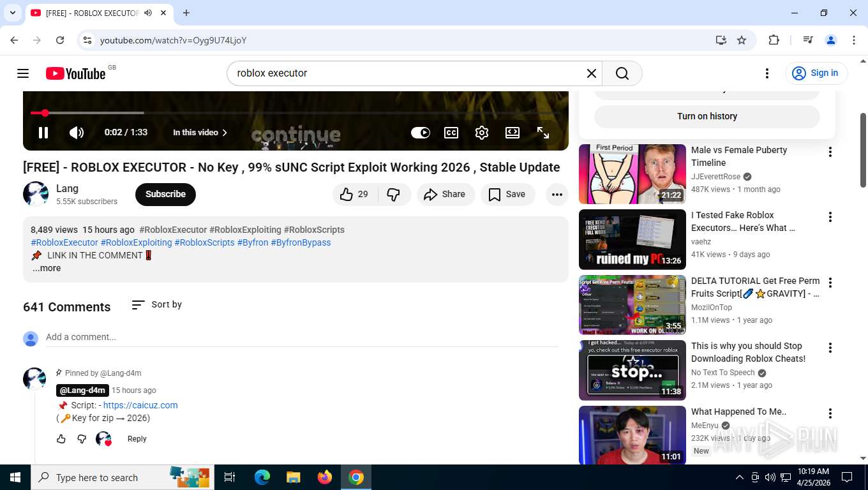868x490 pixels.
Task: Open the https://caicuz.com link
Action: pos(140,405)
